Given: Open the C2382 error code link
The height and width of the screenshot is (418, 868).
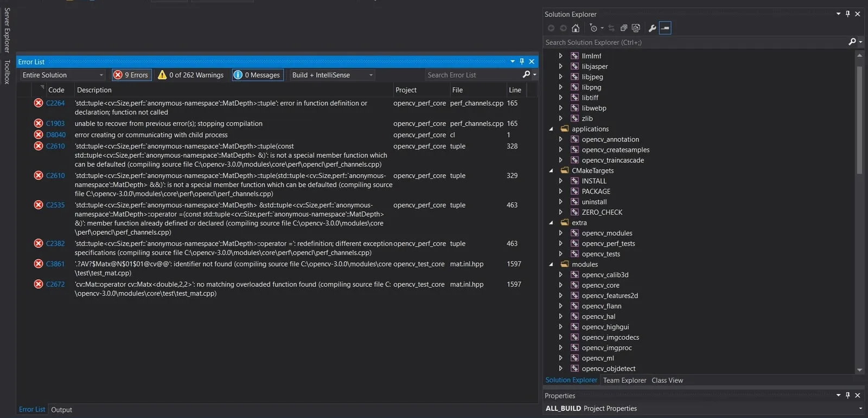Looking at the screenshot, I should (x=55, y=243).
